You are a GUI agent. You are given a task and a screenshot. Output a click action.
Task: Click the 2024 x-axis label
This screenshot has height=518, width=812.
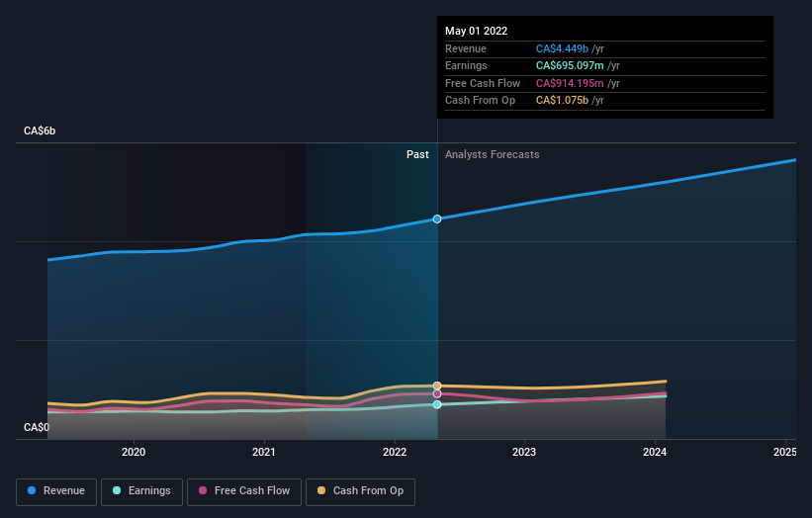pos(655,452)
